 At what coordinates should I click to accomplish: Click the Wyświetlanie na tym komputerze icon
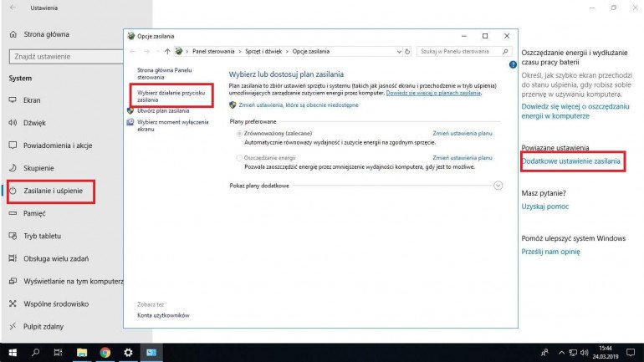tap(13, 281)
